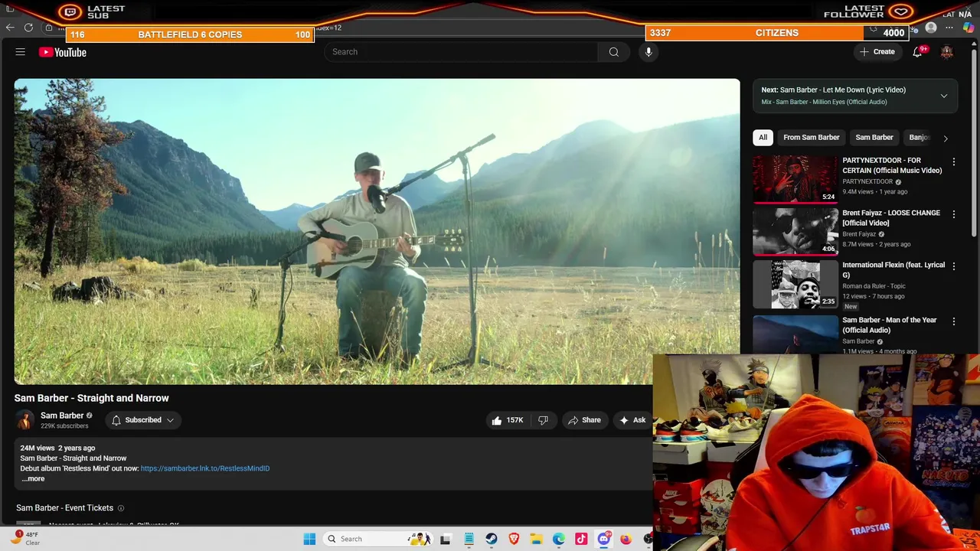Select the All filter chip
980x551 pixels.
[x=763, y=138]
